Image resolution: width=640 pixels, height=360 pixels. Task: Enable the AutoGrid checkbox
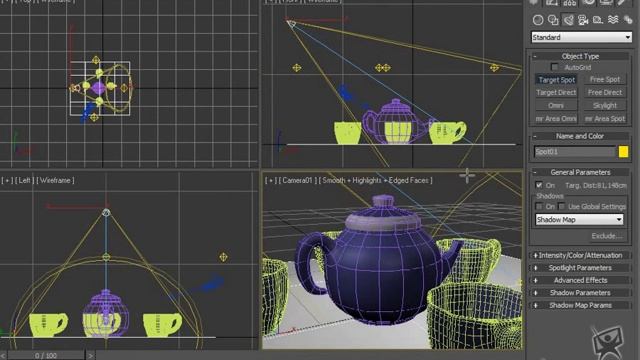point(554,67)
